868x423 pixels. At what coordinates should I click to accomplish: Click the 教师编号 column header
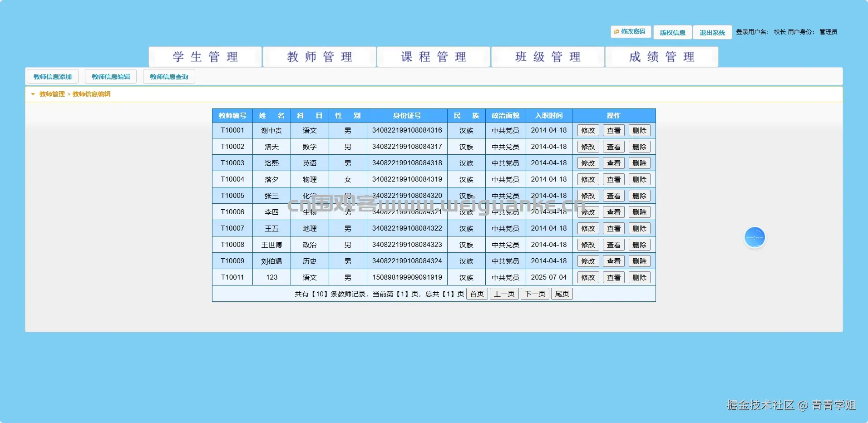point(232,116)
